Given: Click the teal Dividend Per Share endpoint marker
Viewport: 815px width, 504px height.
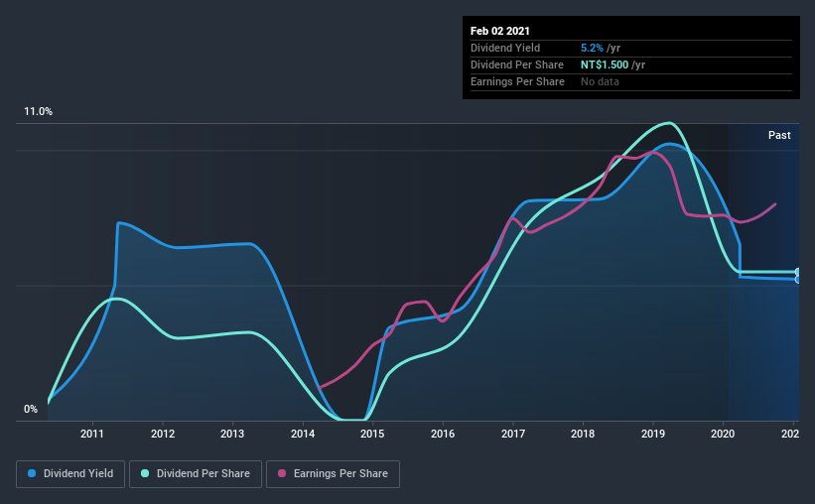Looking at the screenshot, I should click(x=797, y=272).
